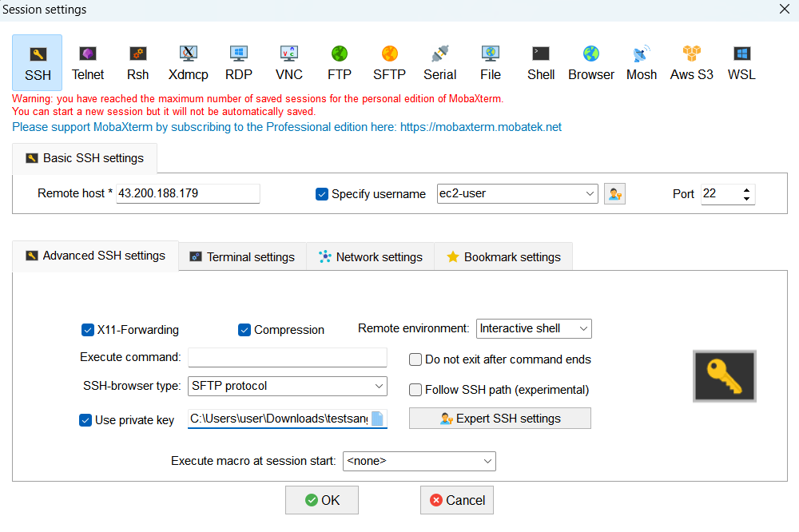Image resolution: width=799 pixels, height=532 pixels.
Task: Click the Cancel button
Action: (x=456, y=500)
